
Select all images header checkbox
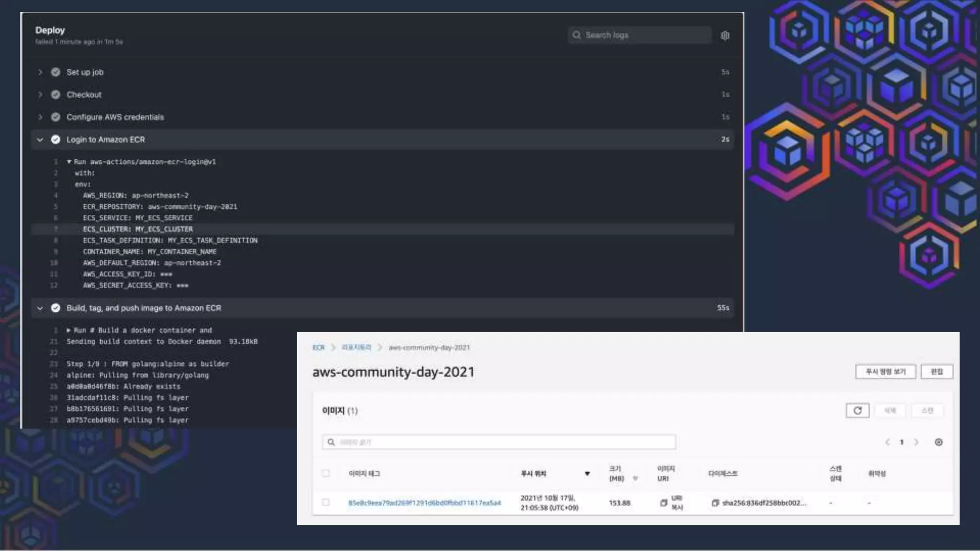point(326,474)
